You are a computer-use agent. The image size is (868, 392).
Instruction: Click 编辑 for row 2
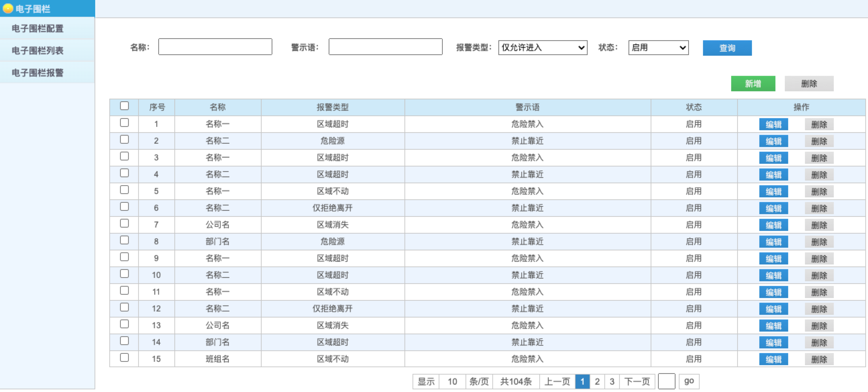(x=773, y=141)
